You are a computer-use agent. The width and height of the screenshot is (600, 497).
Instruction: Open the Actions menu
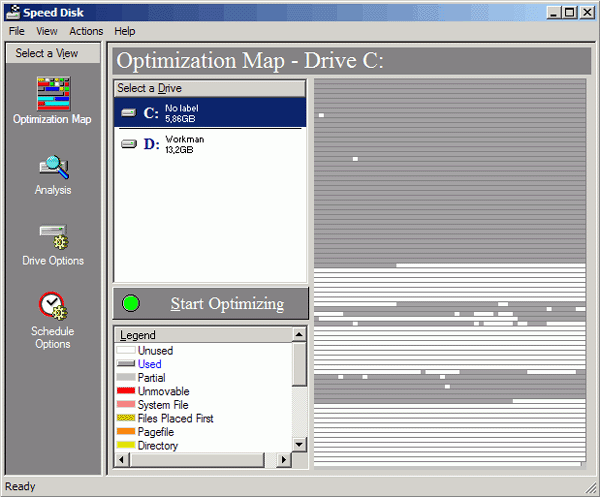pyautogui.click(x=86, y=31)
